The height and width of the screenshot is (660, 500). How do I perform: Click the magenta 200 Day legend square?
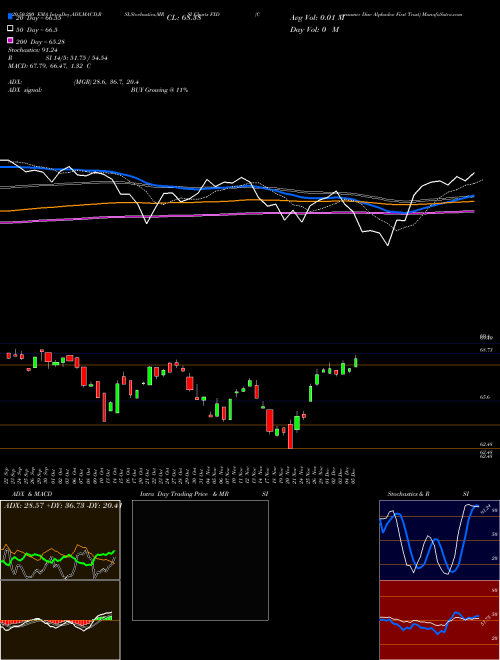coord(10,40)
